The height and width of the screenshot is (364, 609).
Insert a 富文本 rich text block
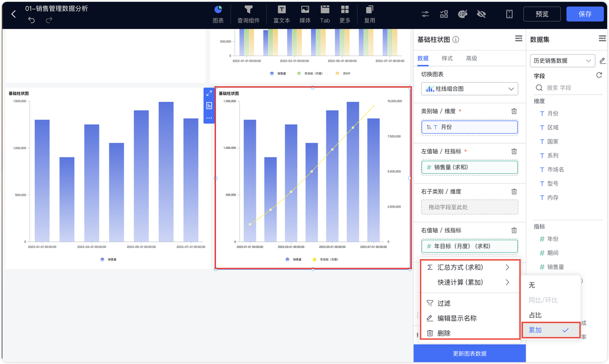pos(282,14)
